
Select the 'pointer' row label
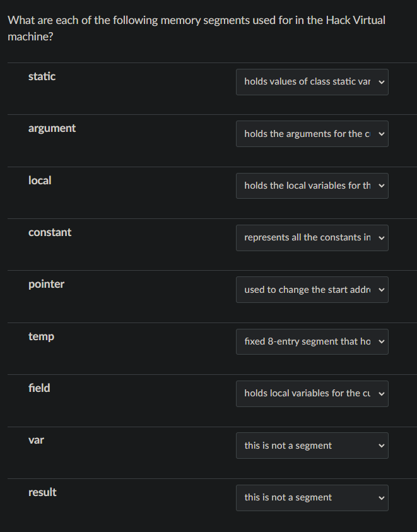(x=46, y=284)
